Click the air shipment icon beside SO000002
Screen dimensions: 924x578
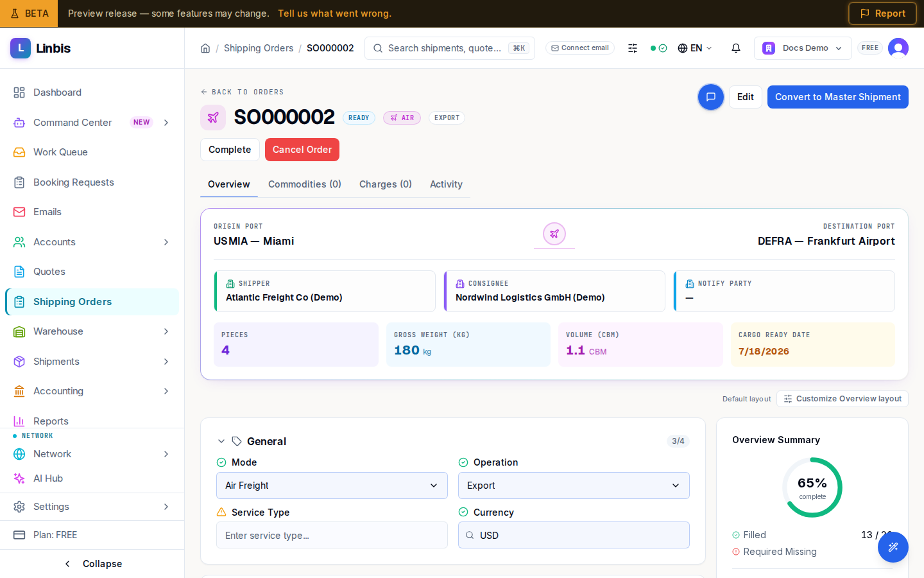213,118
